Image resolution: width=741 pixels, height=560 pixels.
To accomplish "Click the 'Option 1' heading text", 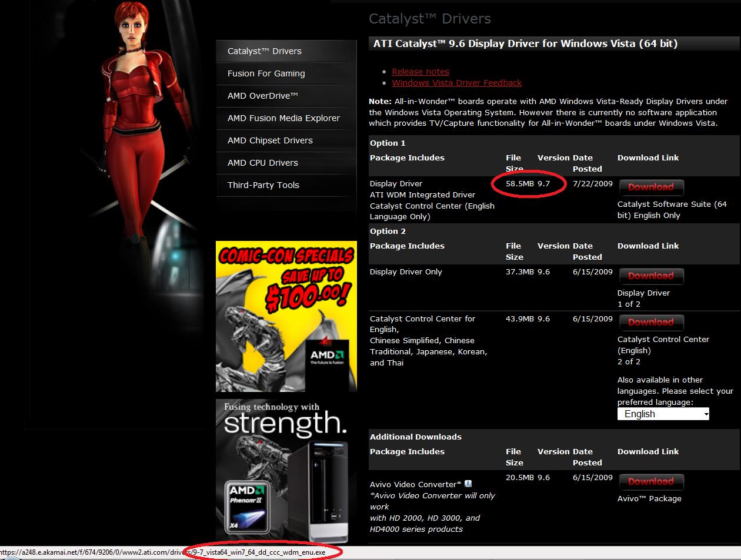I will [388, 143].
